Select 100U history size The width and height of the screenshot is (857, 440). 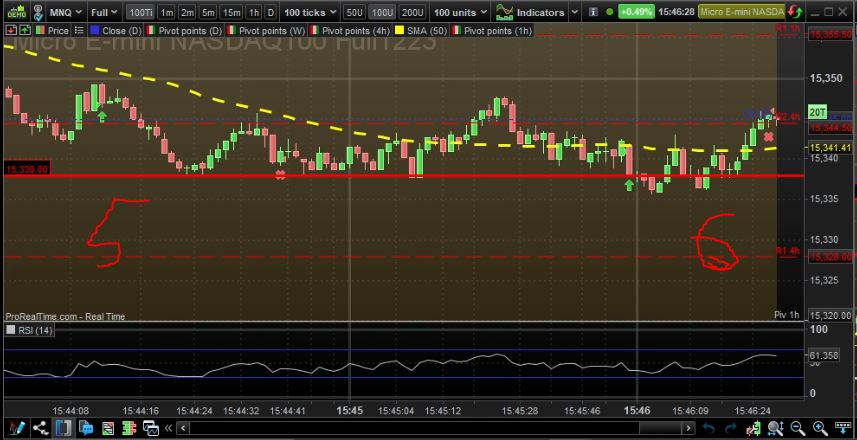tap(382, 12)
